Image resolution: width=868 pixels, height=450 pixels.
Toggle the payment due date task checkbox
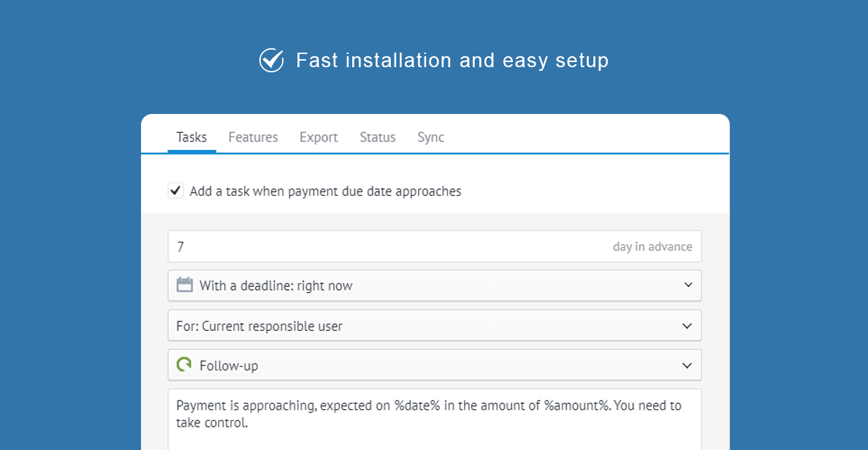tap(176, 191)
